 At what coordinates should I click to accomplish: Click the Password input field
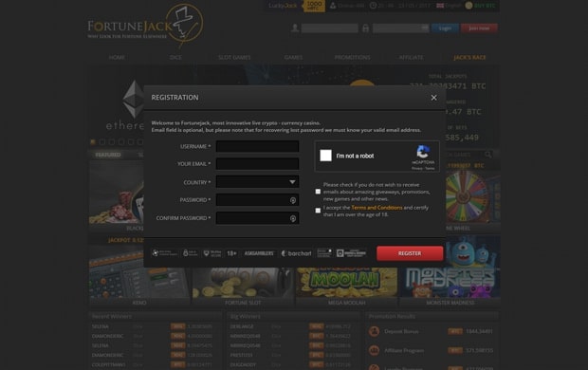[x=257, y=200]
